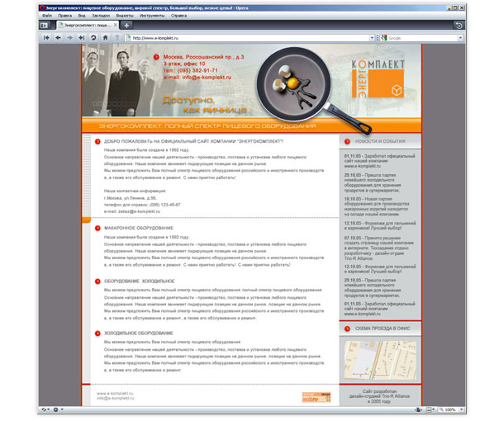The width and height of the screenshot is (504, 421).
Task: Open the Виджеты menu
Action: tap(125, 16)
